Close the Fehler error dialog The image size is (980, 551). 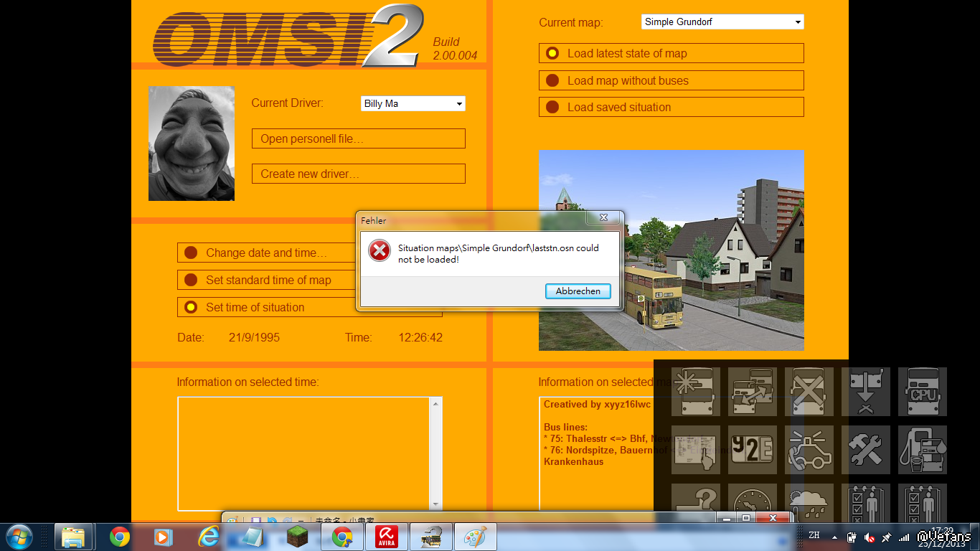(603, 217)
